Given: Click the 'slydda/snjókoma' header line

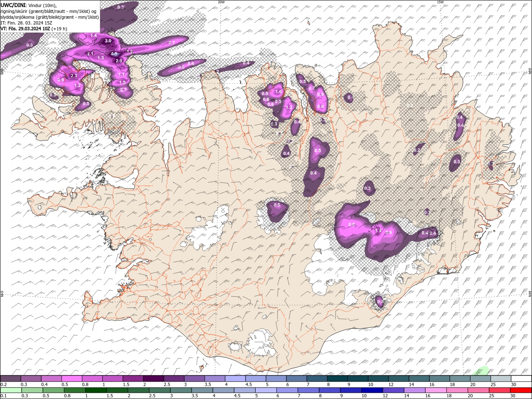Looking at the screenshot, I should [49, 17].
